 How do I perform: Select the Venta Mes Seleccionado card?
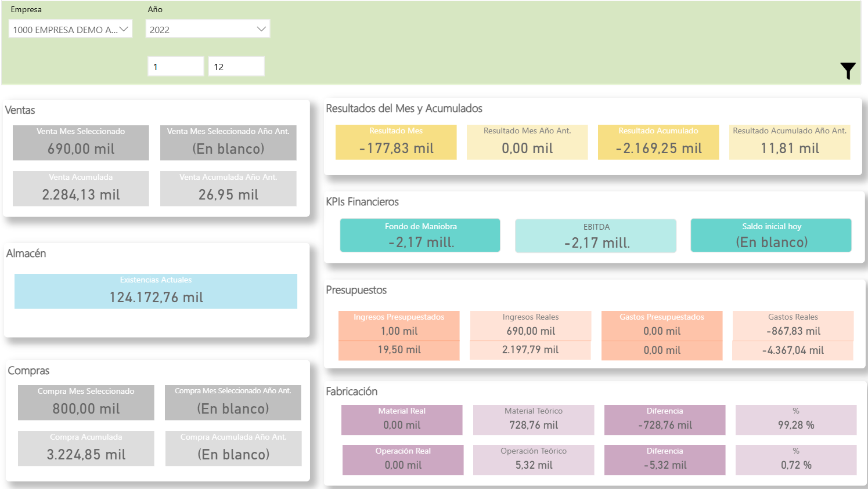81,143
